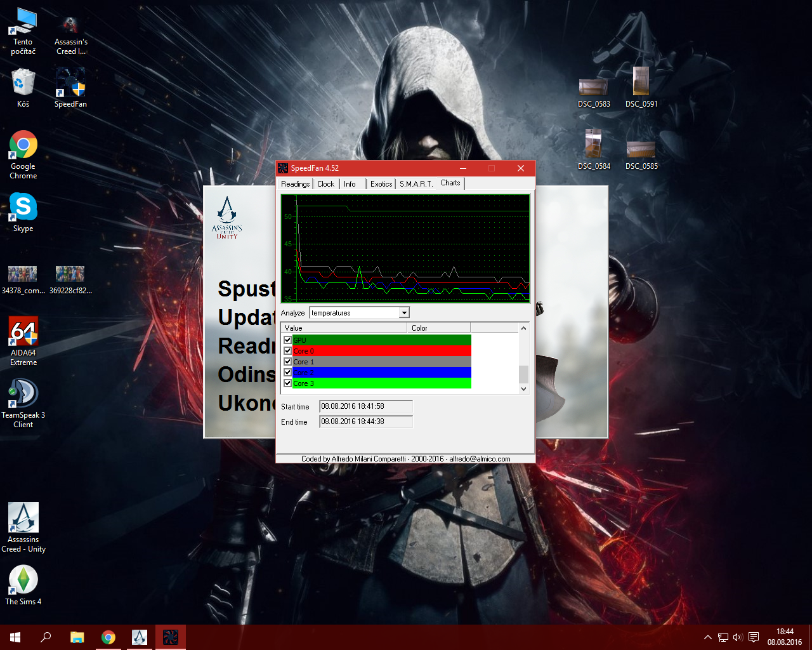
Task: Click the "Coded by Alfredo Milani Comparetti" status text
Action: coord(406,459)
